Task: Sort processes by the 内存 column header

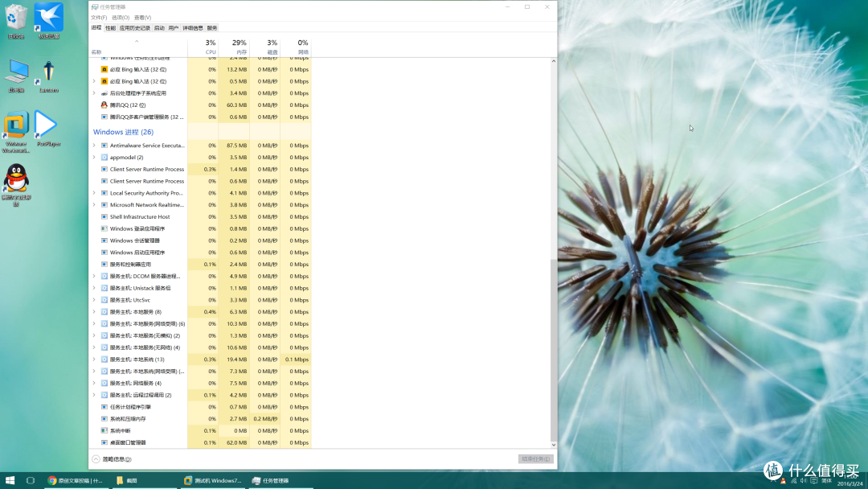Action: click(x=234, y=47)
